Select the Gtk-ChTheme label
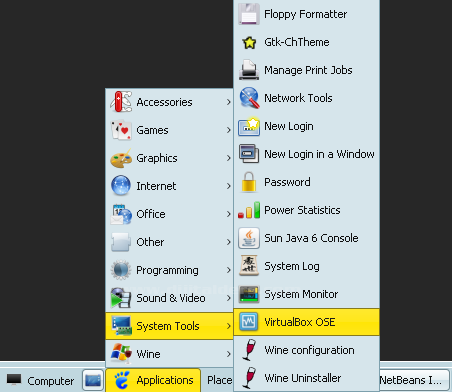 pos(297,42)
